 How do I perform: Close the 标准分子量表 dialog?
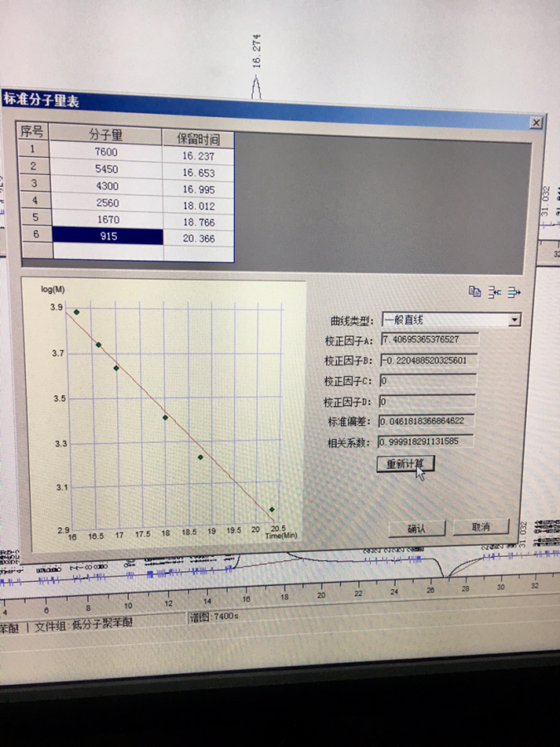536,123
